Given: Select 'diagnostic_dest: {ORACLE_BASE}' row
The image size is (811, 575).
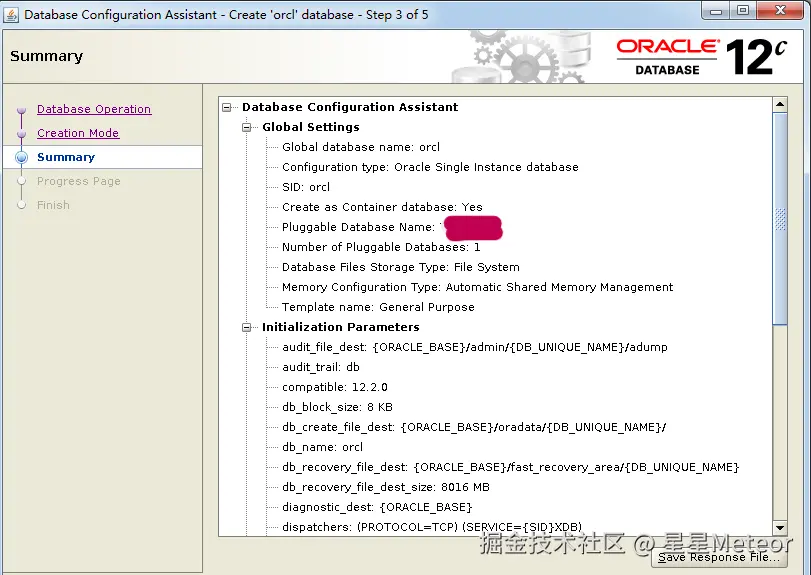Looking at the screenshot, I should pyautogui.click(x=377, y=507).
